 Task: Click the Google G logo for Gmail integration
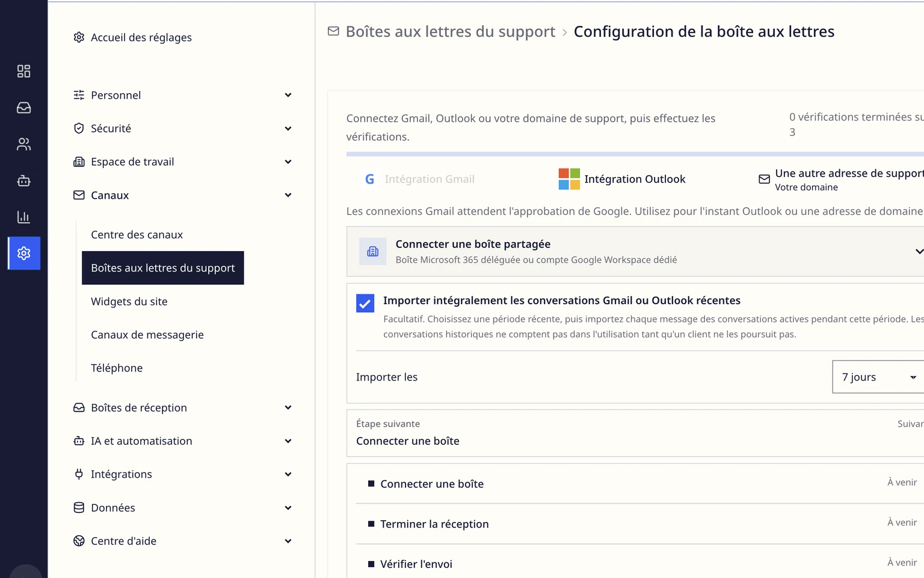pos(370,179)
